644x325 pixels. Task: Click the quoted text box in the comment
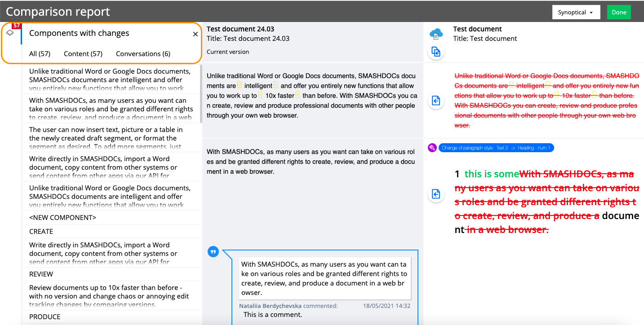(x=325, y=278)
